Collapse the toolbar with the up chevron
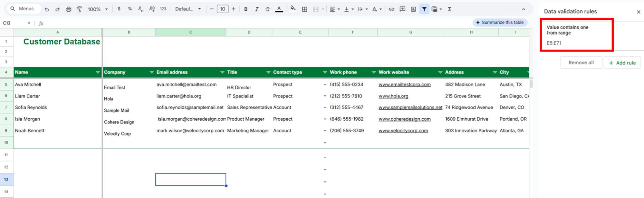This screenshot has height=198, width=644. click(x=524, y=9)
